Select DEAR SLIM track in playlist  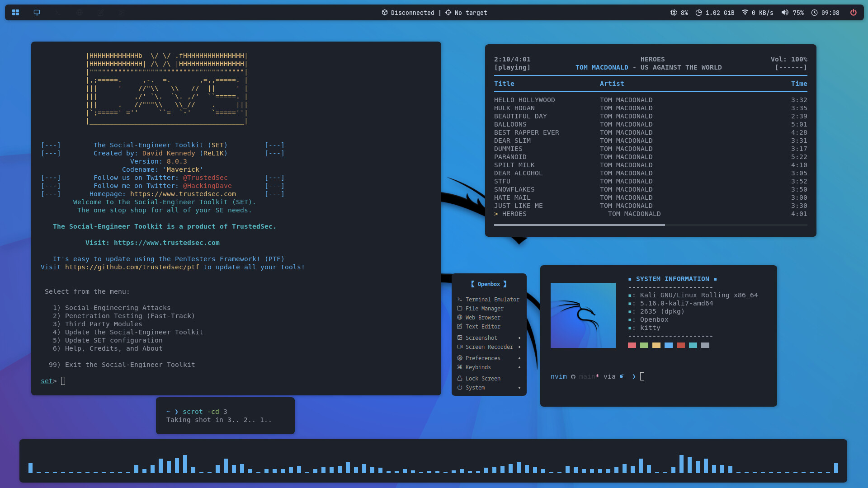click(x=651, y=141)
